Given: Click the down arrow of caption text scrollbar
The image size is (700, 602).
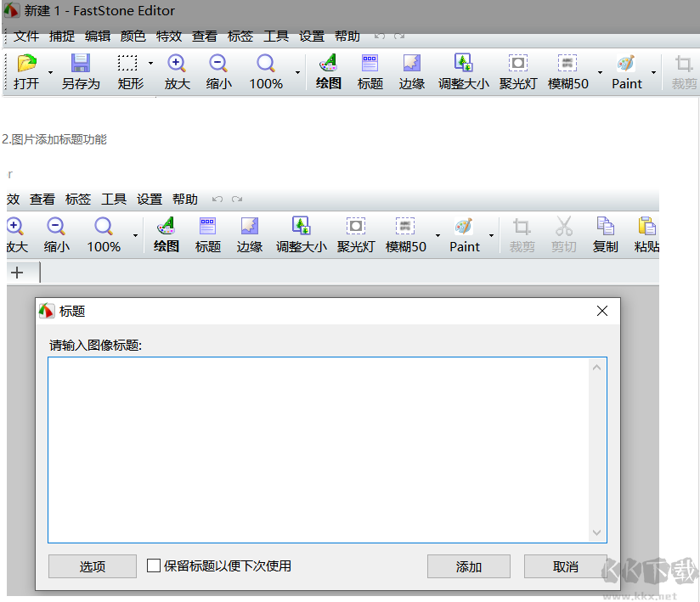Looking at the screenshot, I should click(x=596, y=533).
